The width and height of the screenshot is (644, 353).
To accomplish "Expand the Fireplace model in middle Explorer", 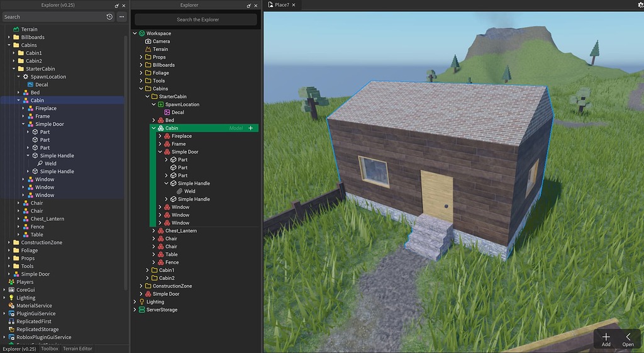I will pyautogui.click(x=160, y=136).
